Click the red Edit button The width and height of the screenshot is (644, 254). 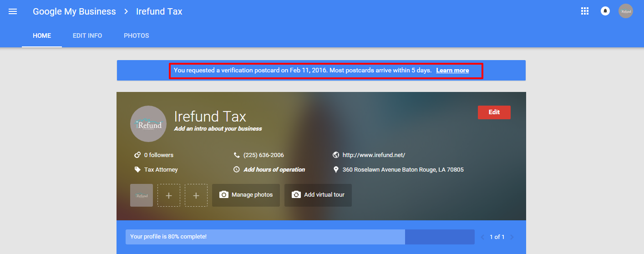pyautogui.click(x=494, y=112)
